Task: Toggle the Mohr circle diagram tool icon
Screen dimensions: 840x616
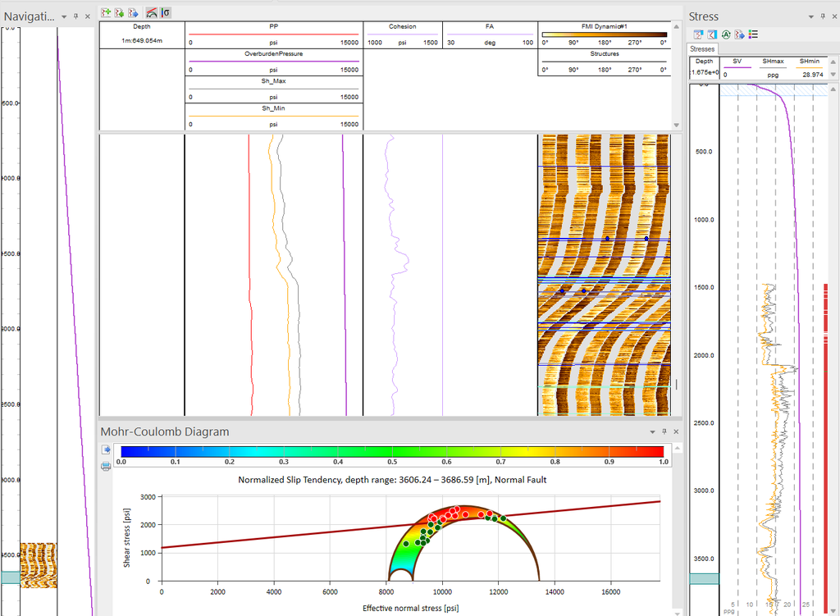Action: pyautogui.click(x=151, y=12)
